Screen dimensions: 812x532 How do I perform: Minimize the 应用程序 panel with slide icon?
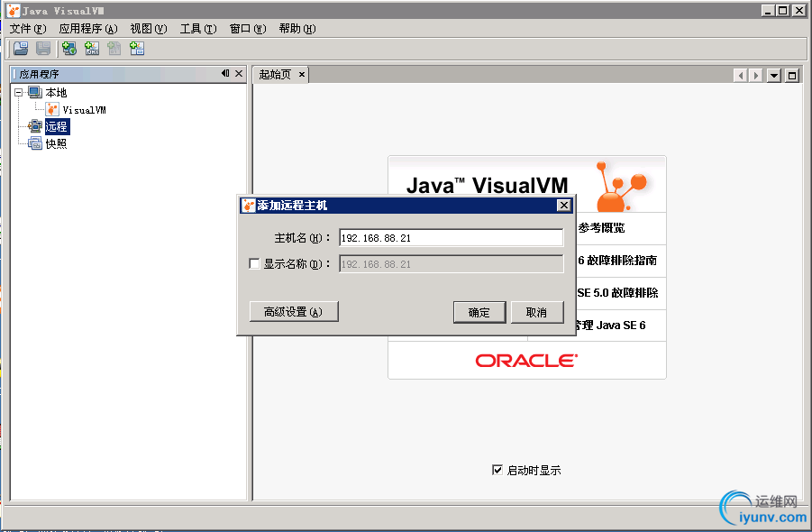(225, 74)
